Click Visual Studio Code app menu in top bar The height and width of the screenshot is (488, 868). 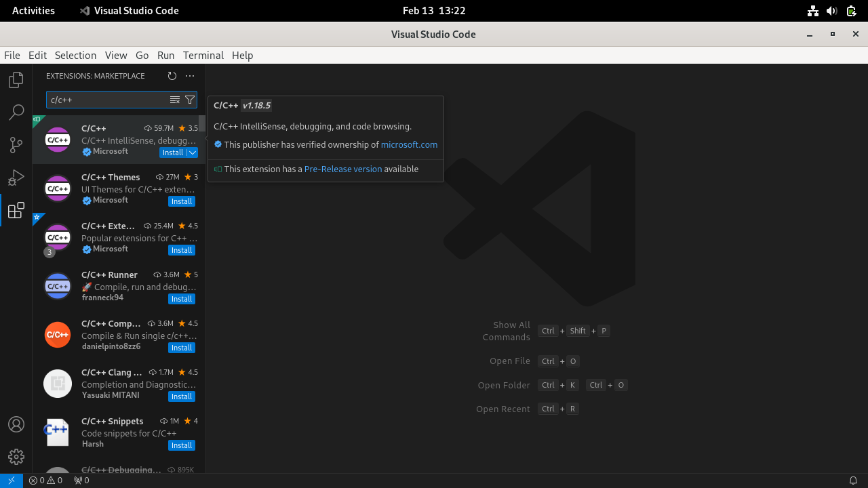click(129, 10)
